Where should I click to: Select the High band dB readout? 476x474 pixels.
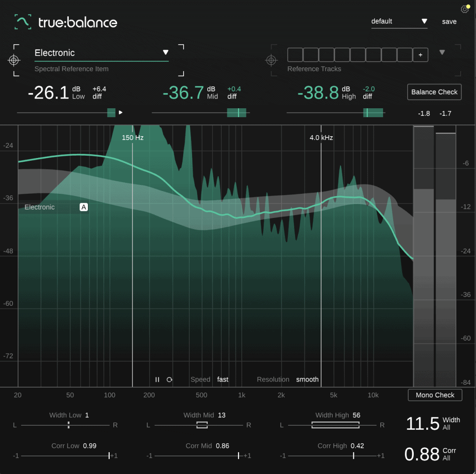318,92
